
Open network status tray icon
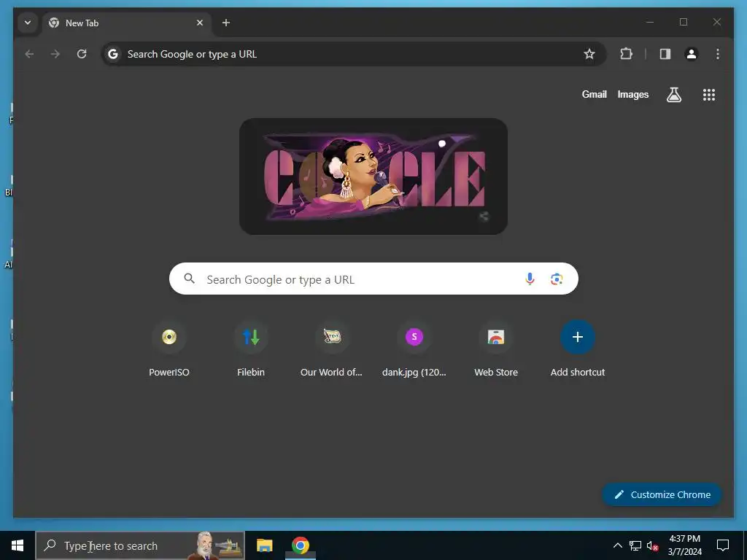point(635,545)
